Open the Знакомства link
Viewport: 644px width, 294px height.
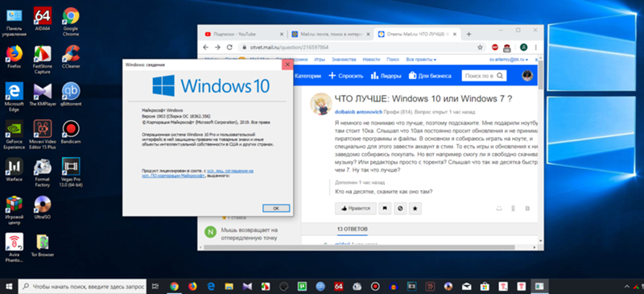[344, 60]
